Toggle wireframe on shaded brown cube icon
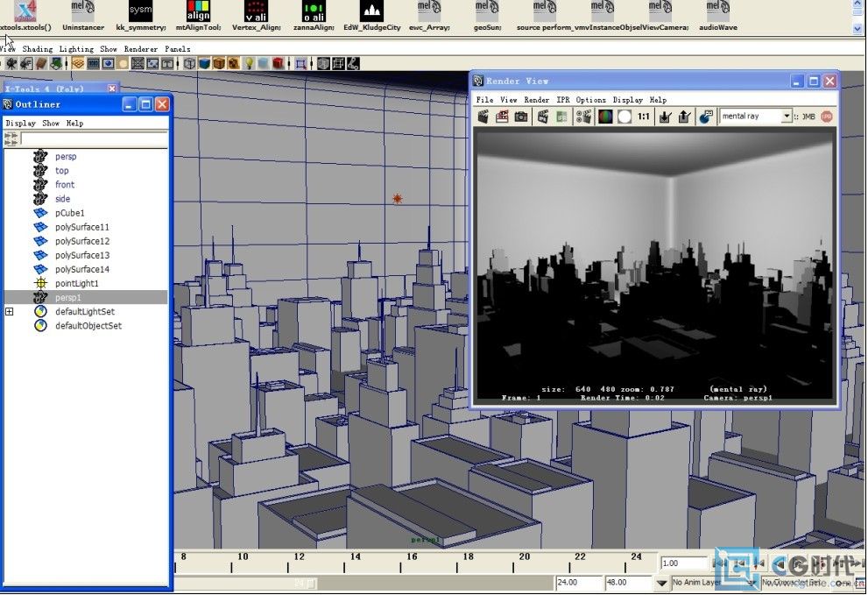The width and height of the screenshot is (868, 595). (x=219, y=64)
